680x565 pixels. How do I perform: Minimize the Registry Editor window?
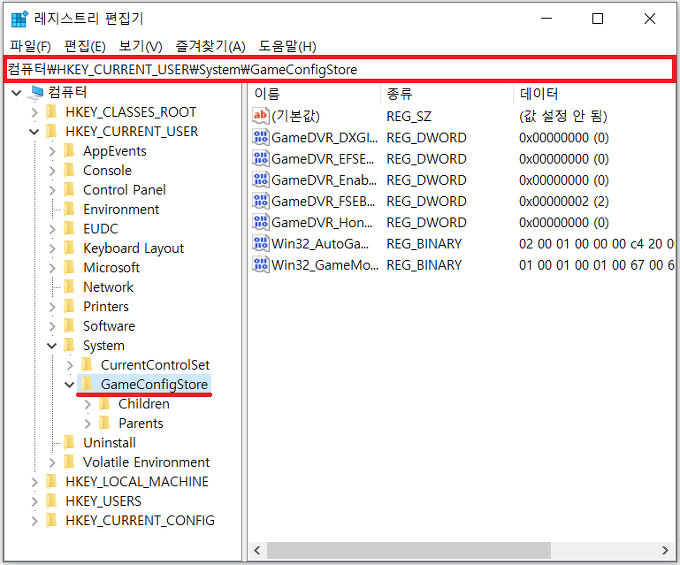(x=546, y=19)
